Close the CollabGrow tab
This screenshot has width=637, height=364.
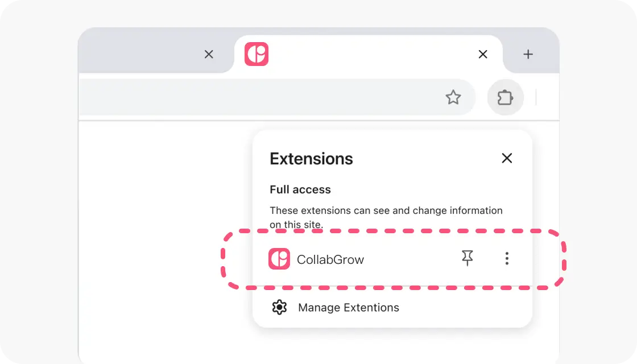click(x=482, y=54)
